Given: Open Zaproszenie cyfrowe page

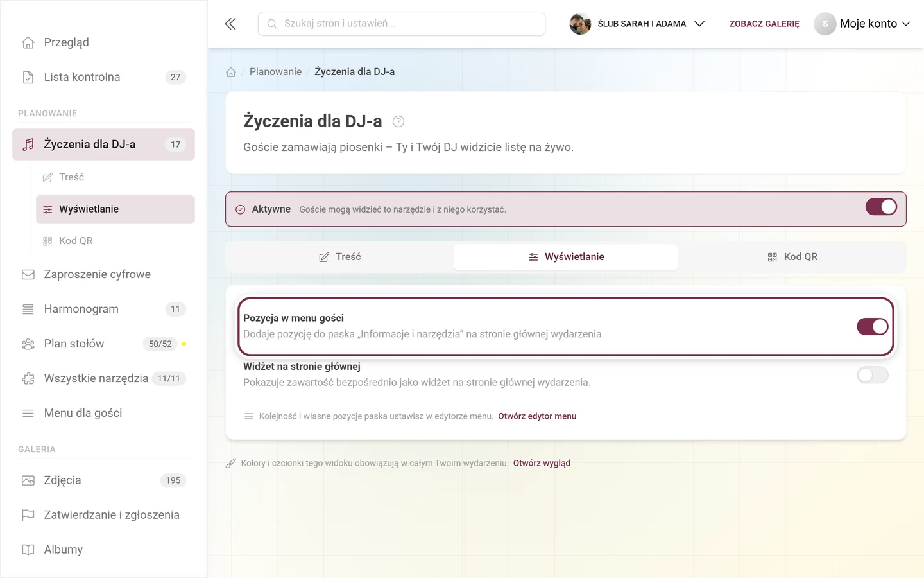Looking at the screenshot, I should click(x=103, y=274).
